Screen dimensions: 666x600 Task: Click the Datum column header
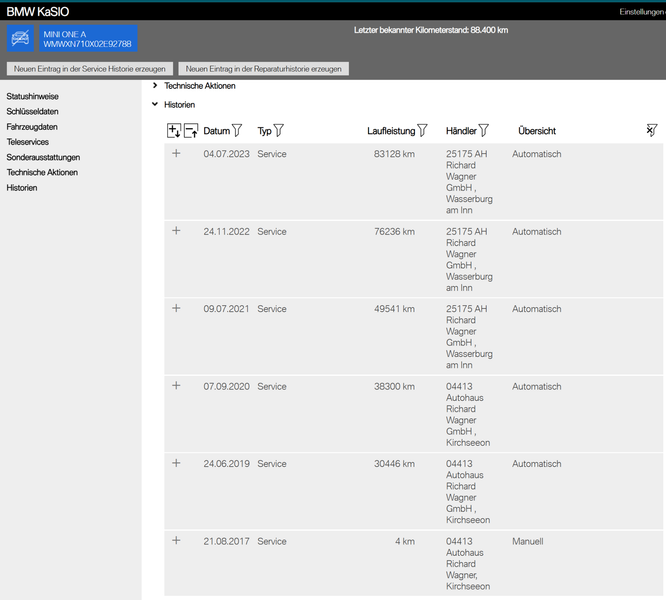(x=216, y=131)
